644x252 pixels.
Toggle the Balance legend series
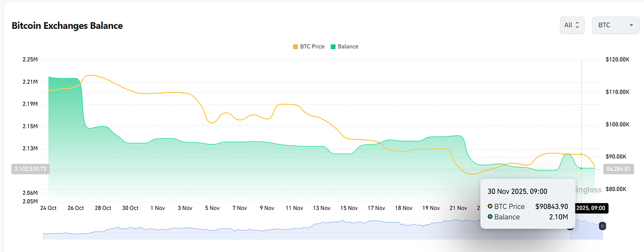pos(344,47)
